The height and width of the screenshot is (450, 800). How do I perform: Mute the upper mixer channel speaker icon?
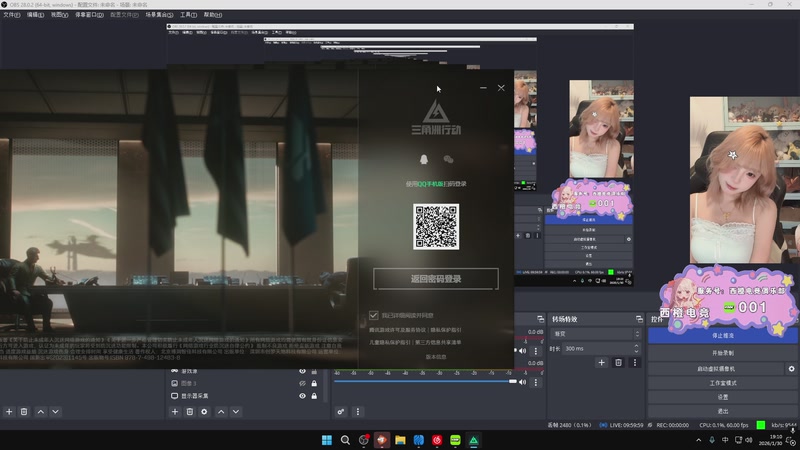(522, 351)
